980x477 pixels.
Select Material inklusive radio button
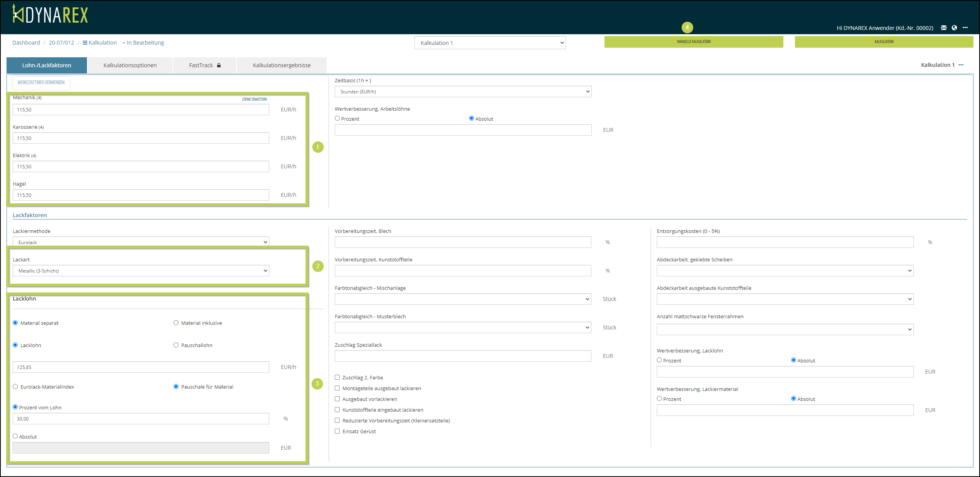coord(176,323)
